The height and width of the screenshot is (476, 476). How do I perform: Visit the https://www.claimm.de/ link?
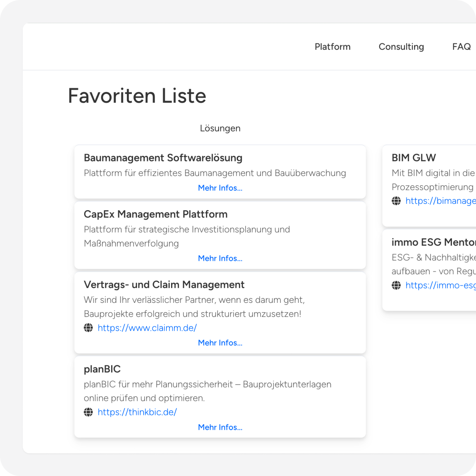pos(147,328)
